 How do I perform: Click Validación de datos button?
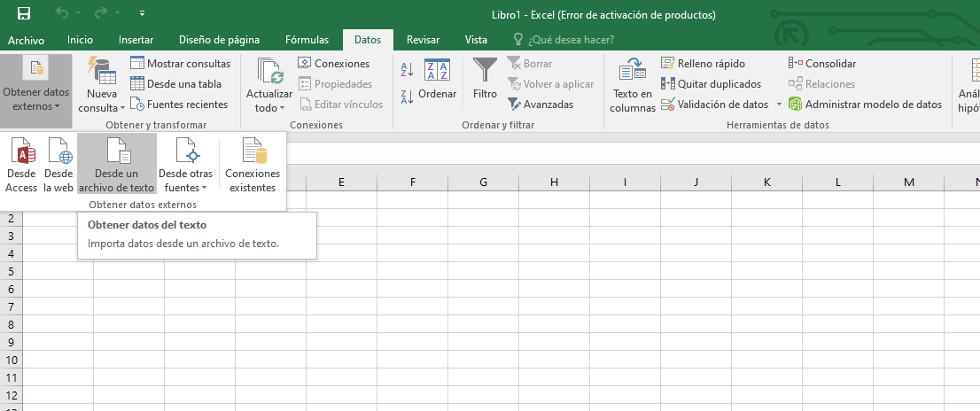pyautogui.click(x=715, y=105)
